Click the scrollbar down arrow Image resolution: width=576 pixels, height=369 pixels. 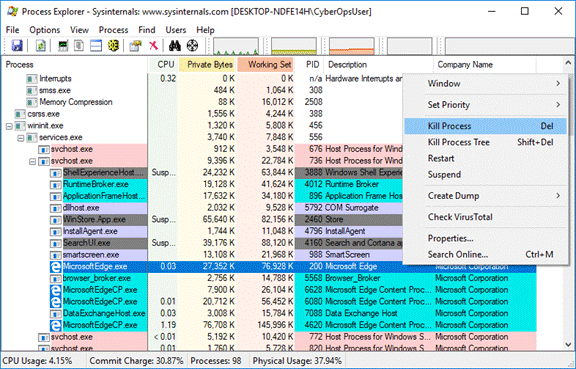point(568,345)
